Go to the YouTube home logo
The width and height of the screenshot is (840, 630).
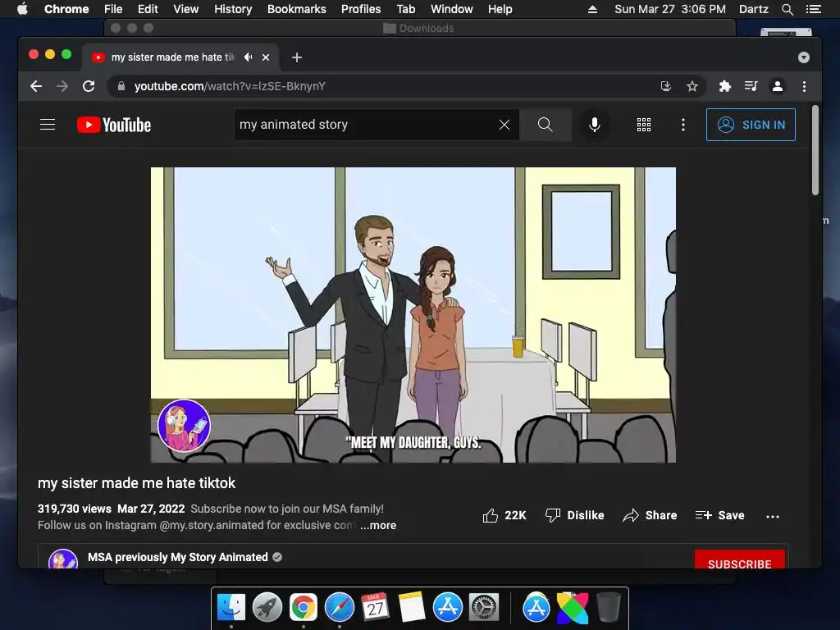point(114,125)
